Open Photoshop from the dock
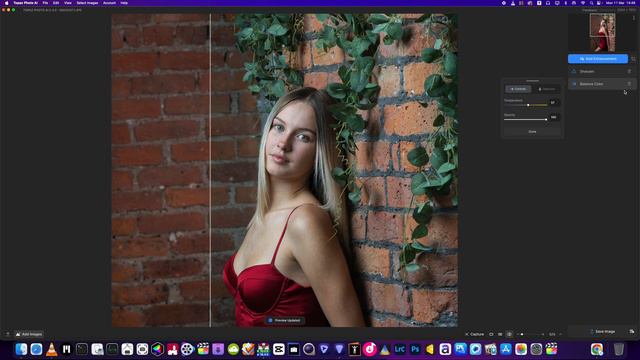The width and height of the screenshot is (640, 360). point(415,349)
